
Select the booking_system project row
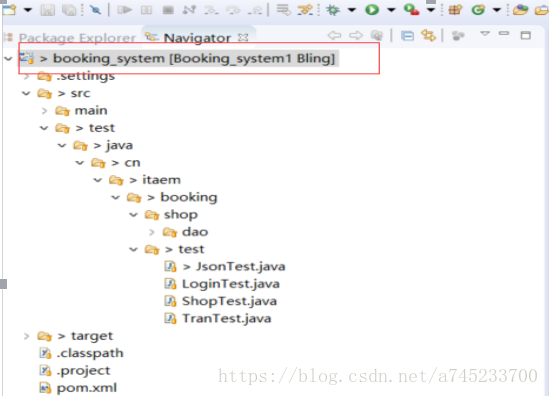179,58
